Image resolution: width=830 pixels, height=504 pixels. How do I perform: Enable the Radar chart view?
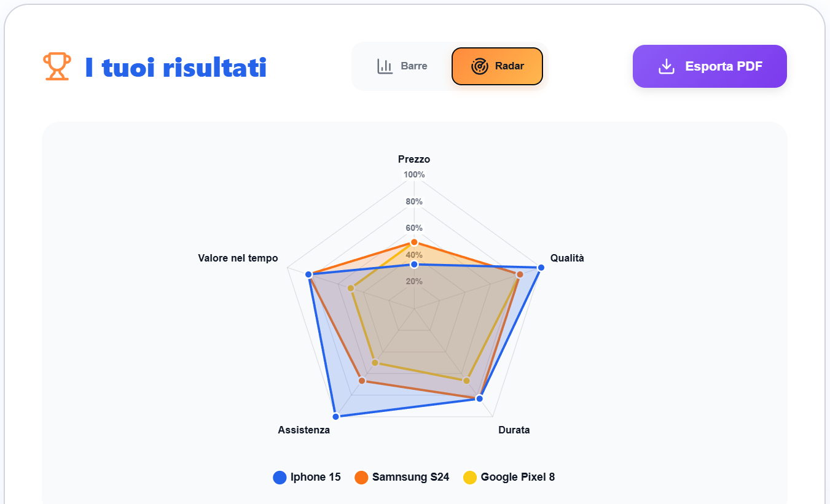click(496, 66)
